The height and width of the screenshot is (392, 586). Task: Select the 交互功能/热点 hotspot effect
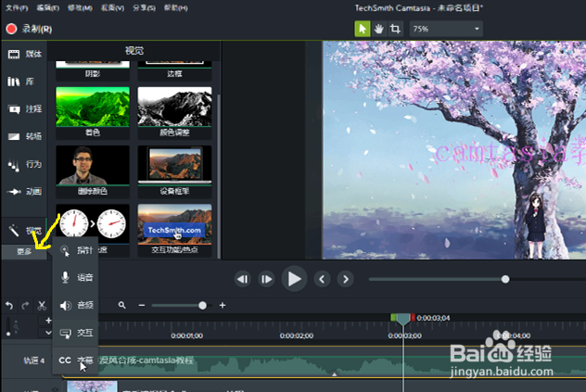[174, 230]
